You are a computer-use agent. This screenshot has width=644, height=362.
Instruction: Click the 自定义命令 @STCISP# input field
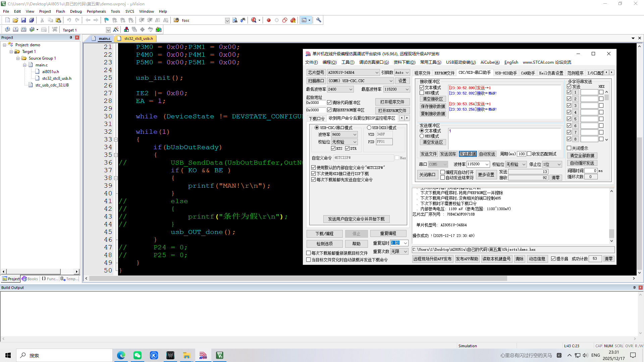pyautogui.click(x=363, y=158)
